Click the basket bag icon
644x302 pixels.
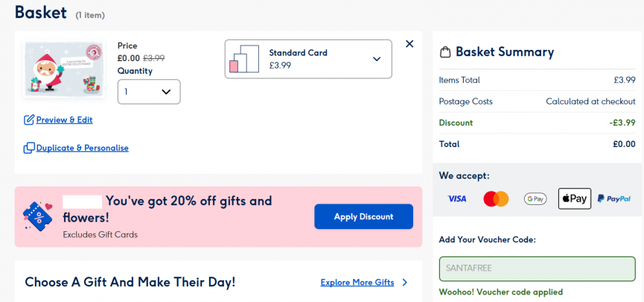(x=445, y=53)
